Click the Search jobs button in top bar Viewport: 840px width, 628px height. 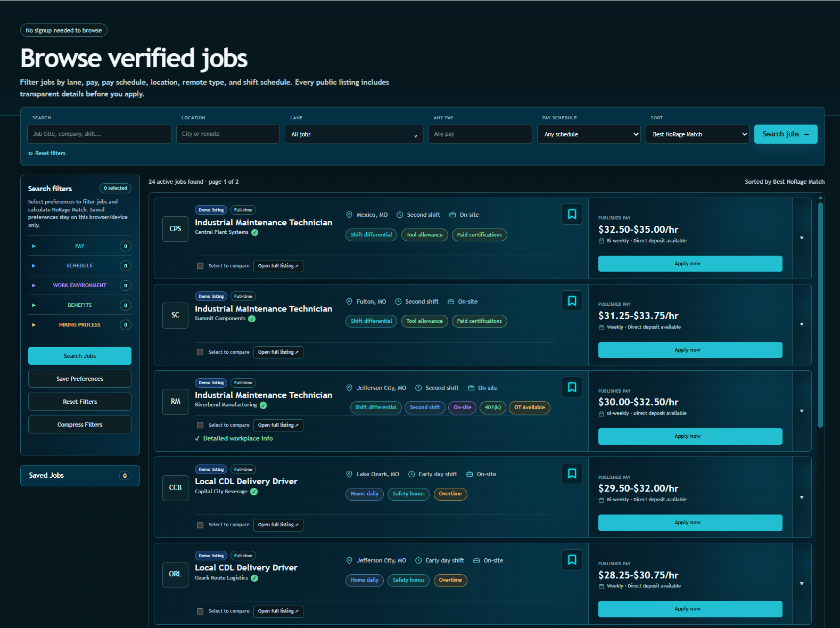tap(786, 134)
